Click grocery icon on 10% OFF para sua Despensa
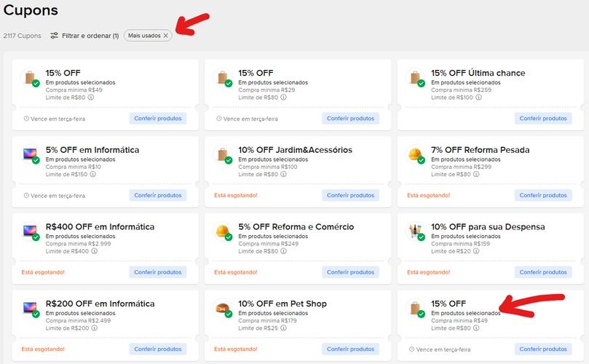This screenshot has height=364, width=589. (x=415, y=231)
